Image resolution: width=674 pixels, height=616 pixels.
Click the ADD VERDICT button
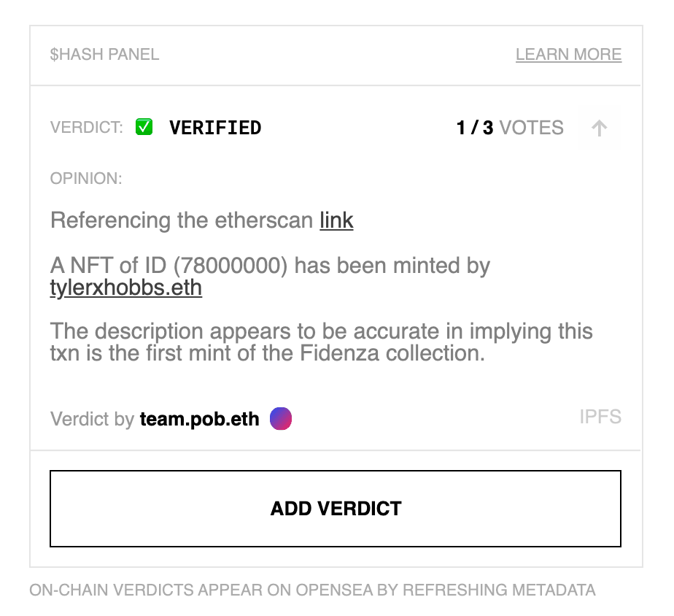coord(336,509)
